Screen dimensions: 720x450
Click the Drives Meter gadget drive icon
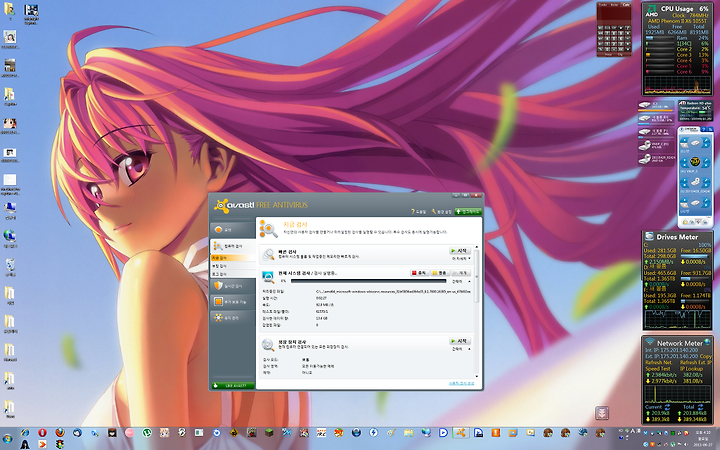pyautogui.click(x=649, y=236)
